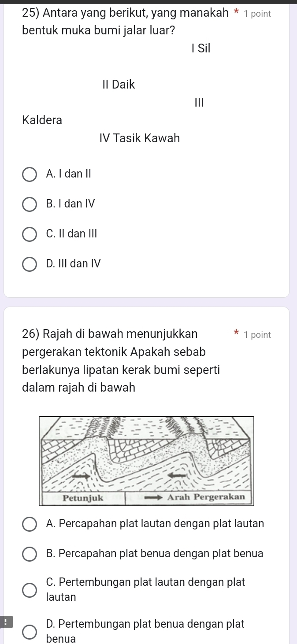Choose radio option B. I dan IV
The height and width of the screenshot is (644, 297).
coord(30,204)
